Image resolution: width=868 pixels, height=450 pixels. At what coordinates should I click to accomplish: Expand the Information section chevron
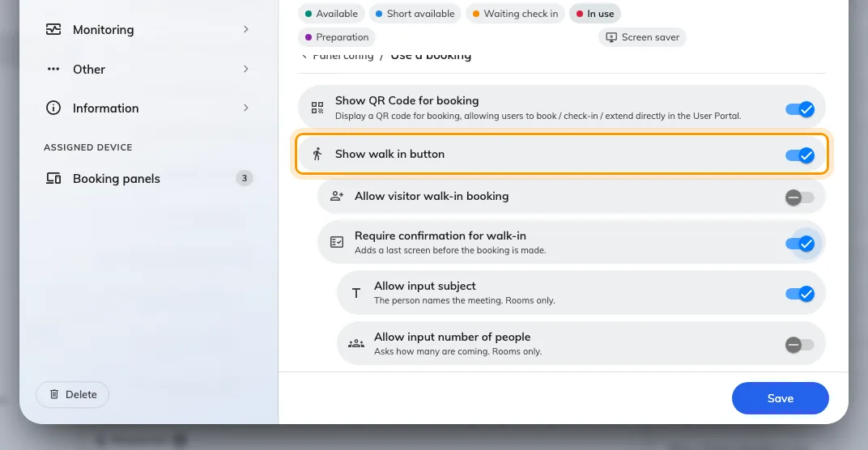tap(246, 108)
